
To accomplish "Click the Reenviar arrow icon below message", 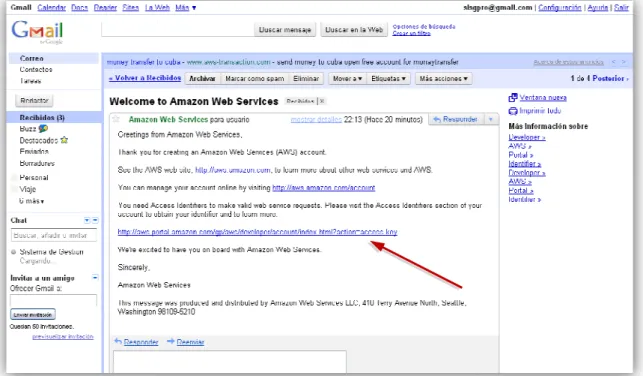I will [x=171, y=341].
